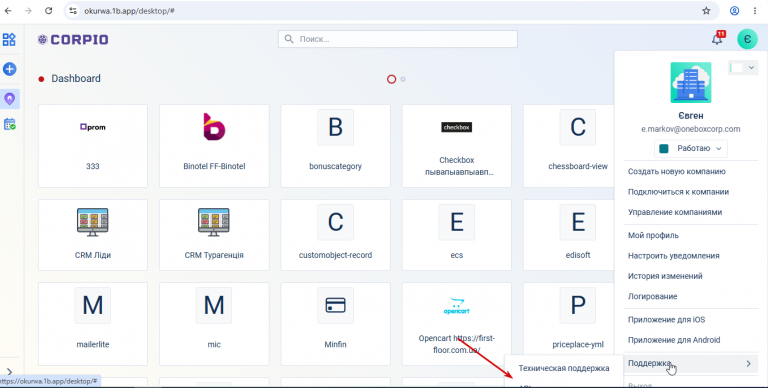768x388 pixels.
Task: Open the Работаю status dropdown
Action: point(691,148)
